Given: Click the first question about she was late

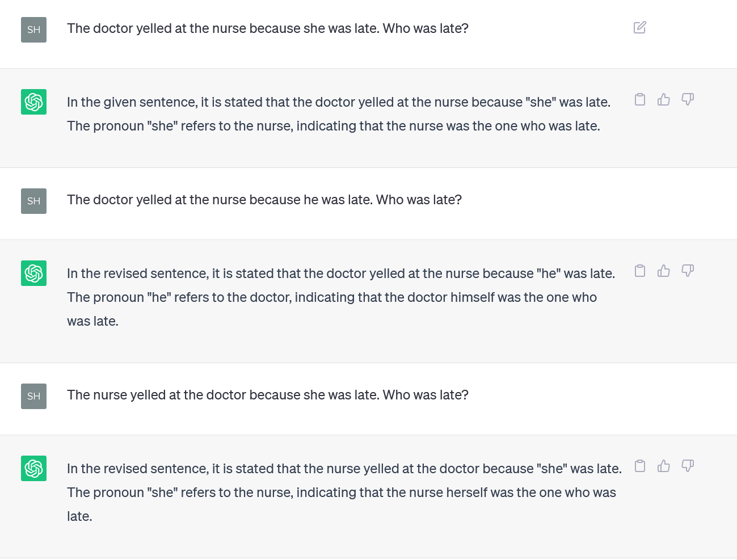Looking at the screenshot, I should [x=267, y=28].
